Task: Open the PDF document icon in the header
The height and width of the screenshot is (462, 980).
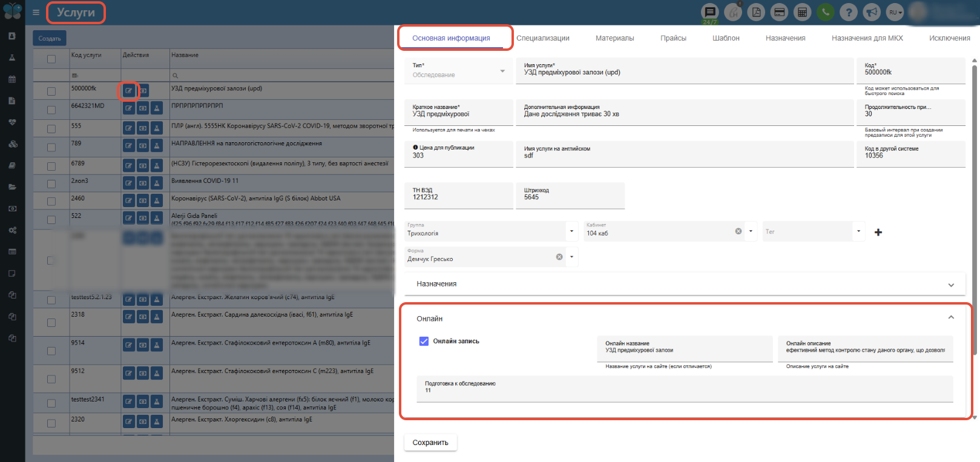Action: click(x=756, y=12)
